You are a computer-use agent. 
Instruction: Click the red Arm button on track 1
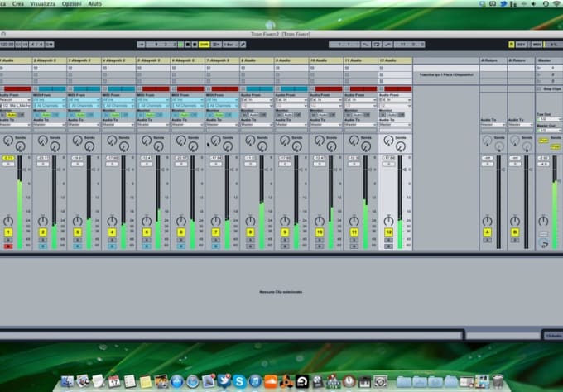coord(8,246)
